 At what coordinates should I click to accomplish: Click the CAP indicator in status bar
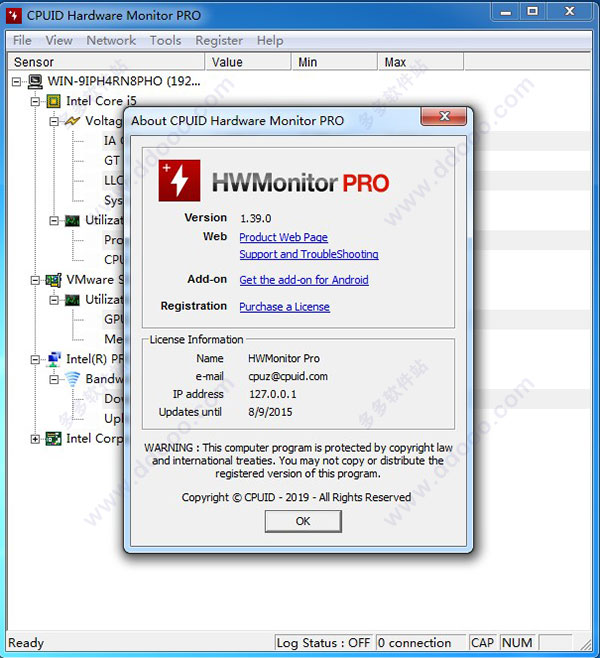point(482,643)
